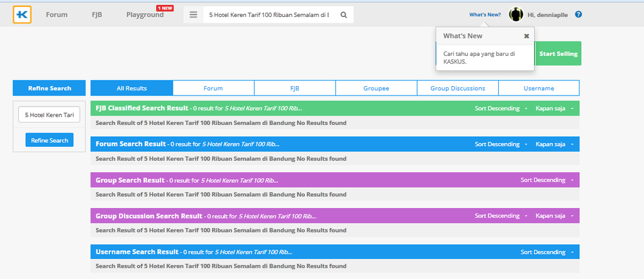644x279 pixels.
Task: Click the Username Search Result title
Action: [137, 252]
